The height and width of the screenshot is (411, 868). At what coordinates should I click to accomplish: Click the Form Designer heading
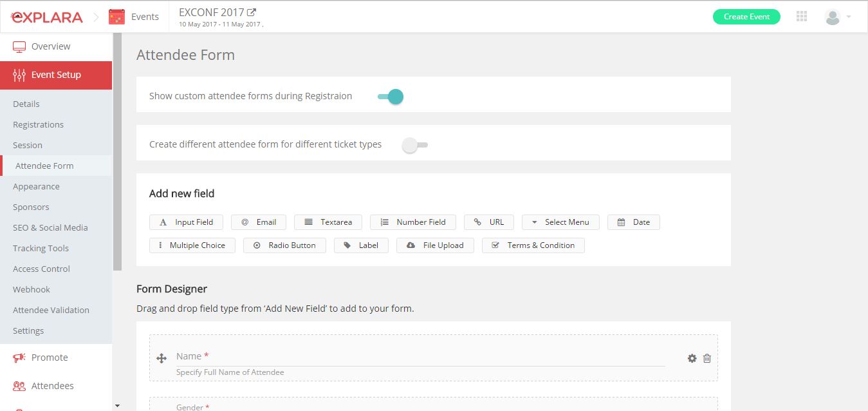(x=172, y=289)
